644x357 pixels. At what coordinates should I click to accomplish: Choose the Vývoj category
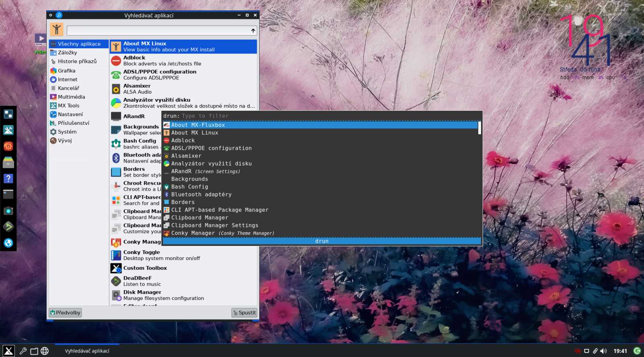pos(79,140)
